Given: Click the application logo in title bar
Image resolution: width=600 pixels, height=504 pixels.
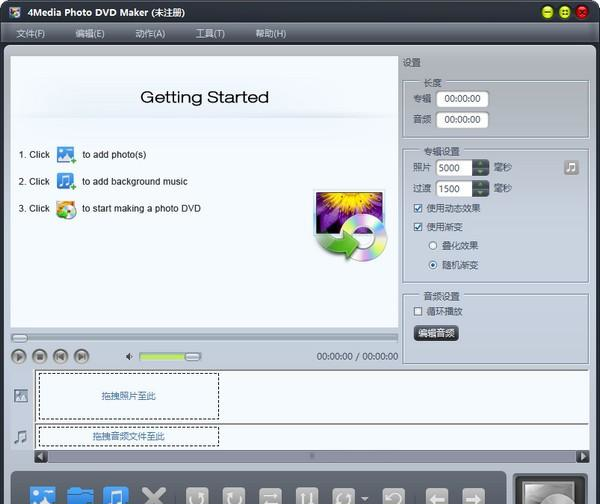Looking at the screenshot, I should 15,12.
